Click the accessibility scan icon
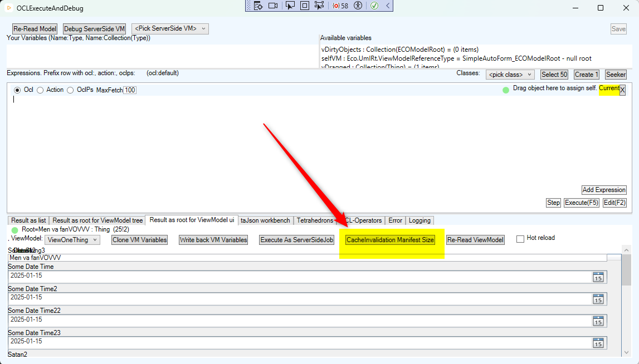 click(x=358, y=6)
